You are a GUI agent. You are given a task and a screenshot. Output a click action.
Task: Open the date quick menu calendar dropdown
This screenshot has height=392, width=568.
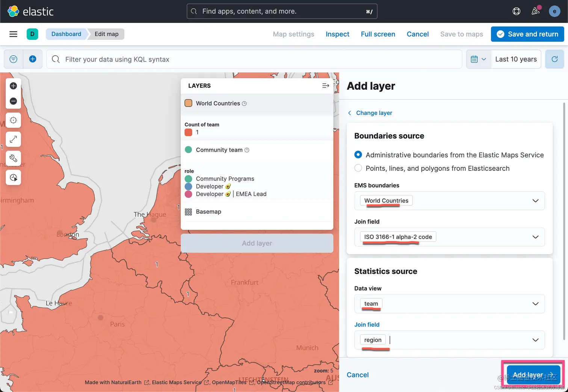coord(479,59)
